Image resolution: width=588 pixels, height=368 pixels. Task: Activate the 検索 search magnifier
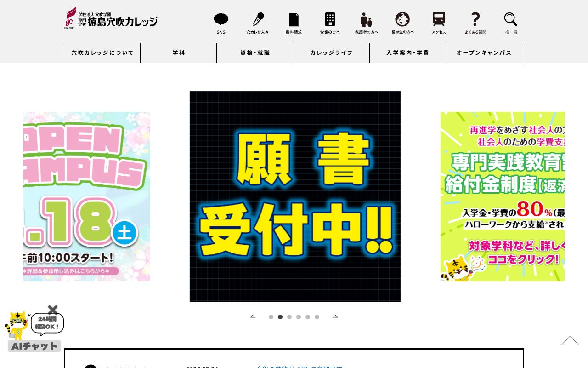510,20
